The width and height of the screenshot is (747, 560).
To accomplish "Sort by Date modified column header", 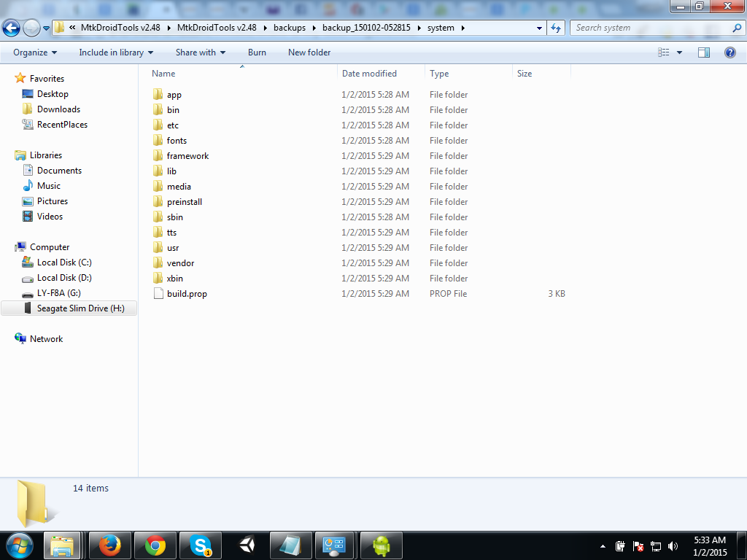I will pos(370,74).
